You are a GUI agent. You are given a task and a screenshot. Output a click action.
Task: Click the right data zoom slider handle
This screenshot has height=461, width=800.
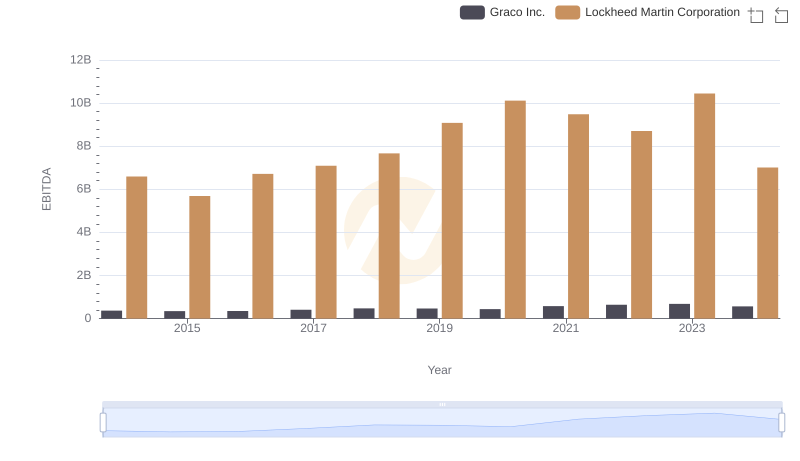click(782, 422)
